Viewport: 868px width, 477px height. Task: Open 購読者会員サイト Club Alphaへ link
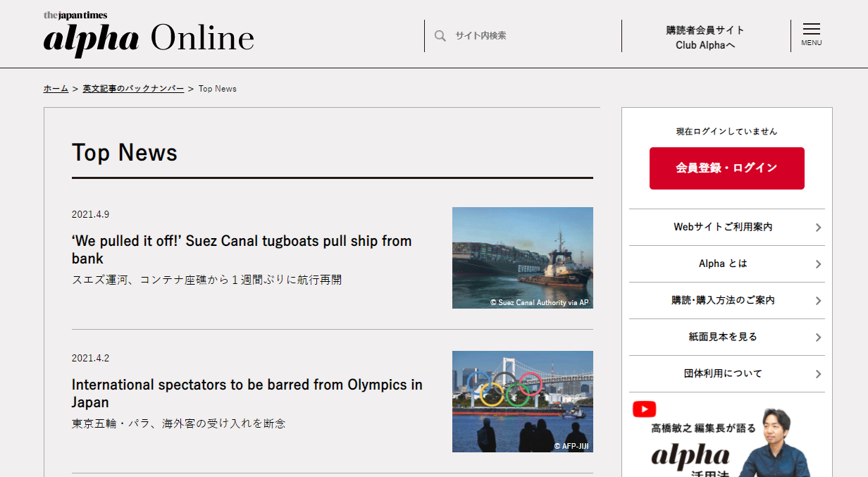pyautogui.click(x=705, y=37)
